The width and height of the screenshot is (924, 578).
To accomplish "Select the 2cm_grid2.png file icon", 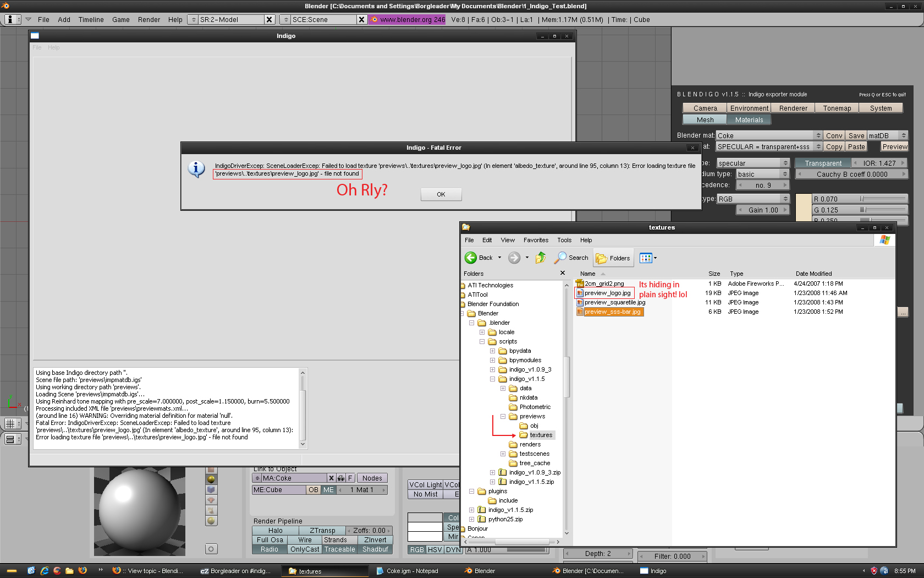I will tap(580, 283).
